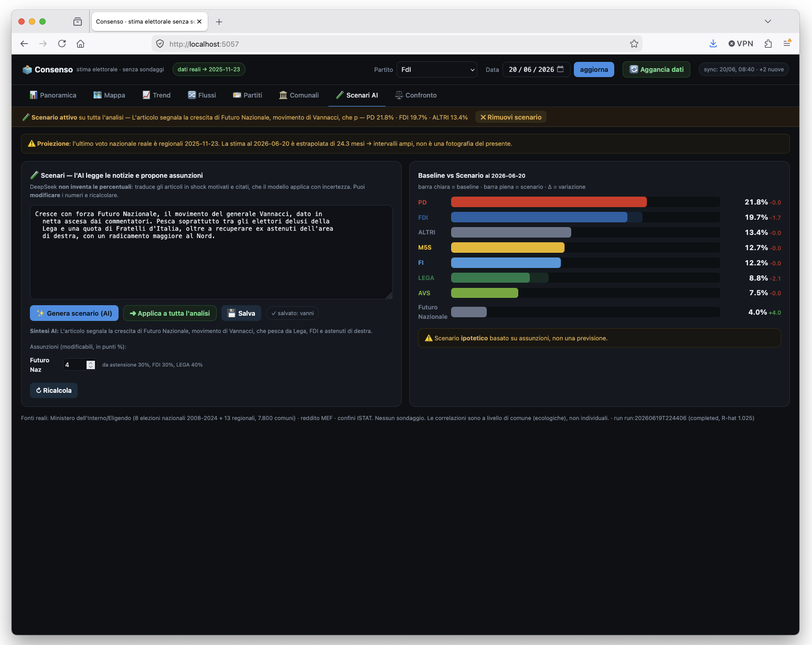Click the site security shield icon
Image resolution: width=812 pixels, height=645 pixels.
(160, 44)
